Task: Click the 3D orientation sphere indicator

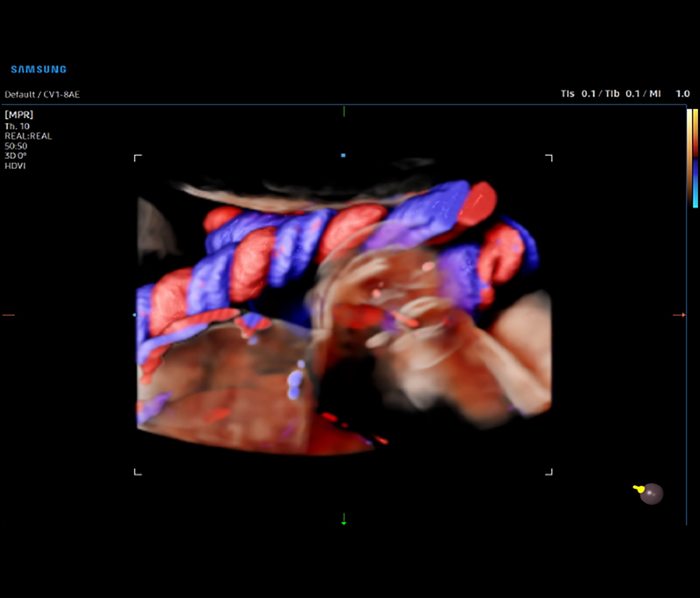Action: point(651,494)
